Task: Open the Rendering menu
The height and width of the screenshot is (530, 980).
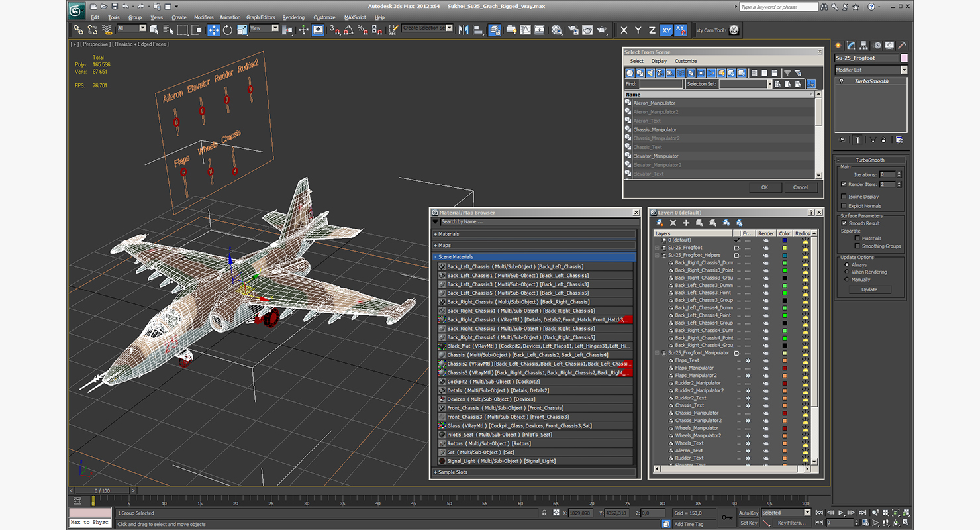Action: pyautogui.click(x=293, y=17)
